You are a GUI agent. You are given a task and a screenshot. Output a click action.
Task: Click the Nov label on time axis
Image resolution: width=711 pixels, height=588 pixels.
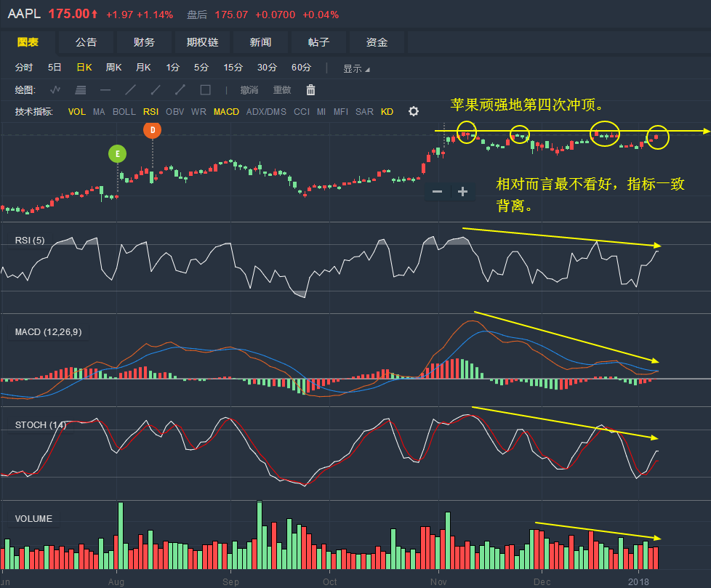(x=438, y=581)
